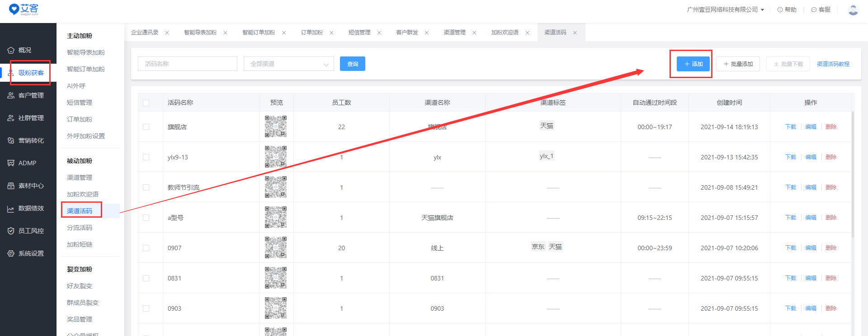868x336 pixels.
Task: Open the 概况 overview sidebar icon
Action: pos(11,50)
